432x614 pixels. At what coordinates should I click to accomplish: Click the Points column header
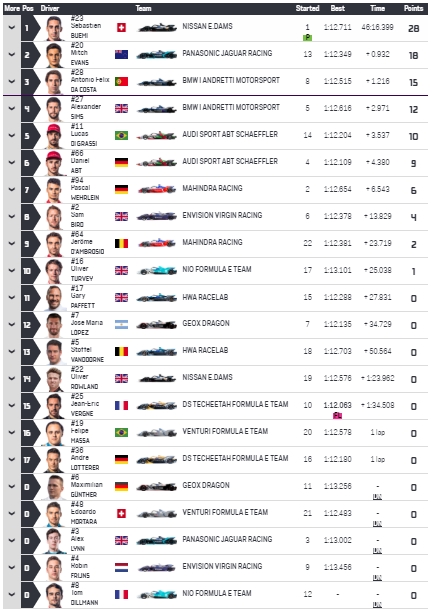click(414, 8)
